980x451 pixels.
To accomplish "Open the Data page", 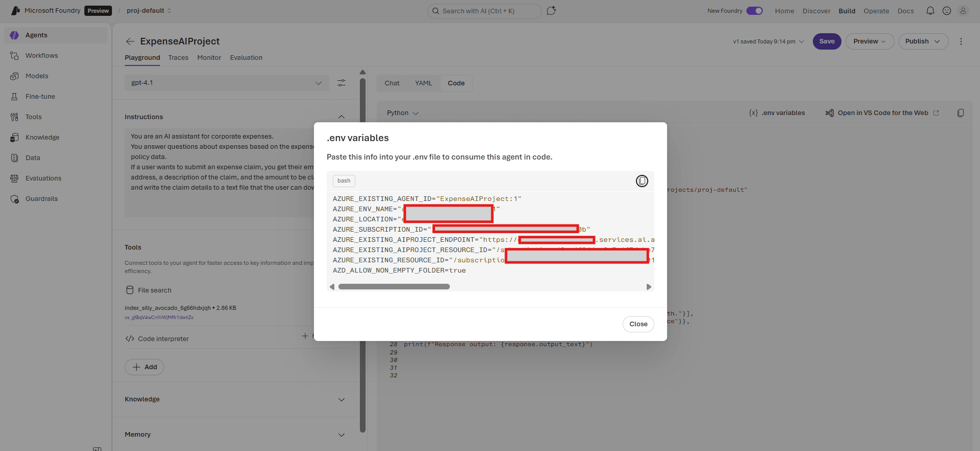I will pyautogui.click(x=56, y=158).
